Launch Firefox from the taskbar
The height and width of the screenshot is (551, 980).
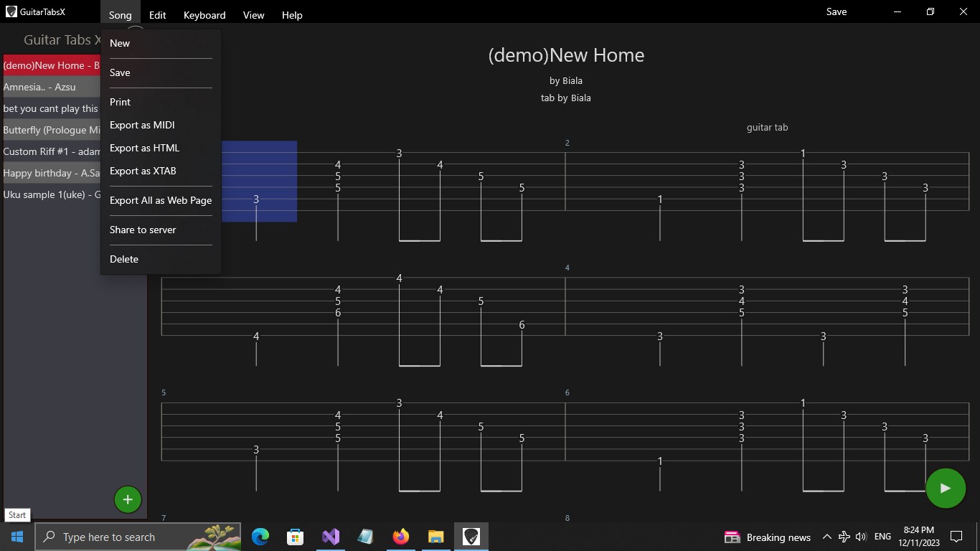(400, 537)
